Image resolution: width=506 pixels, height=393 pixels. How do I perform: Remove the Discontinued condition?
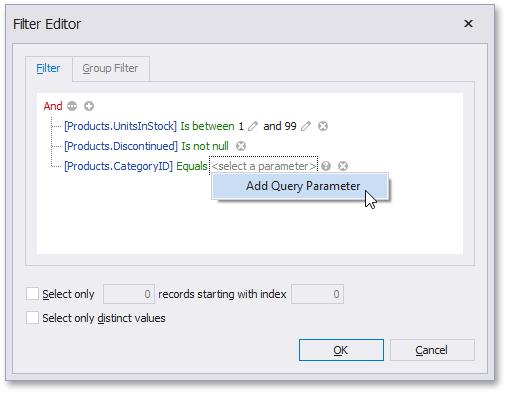coord(241,146)
